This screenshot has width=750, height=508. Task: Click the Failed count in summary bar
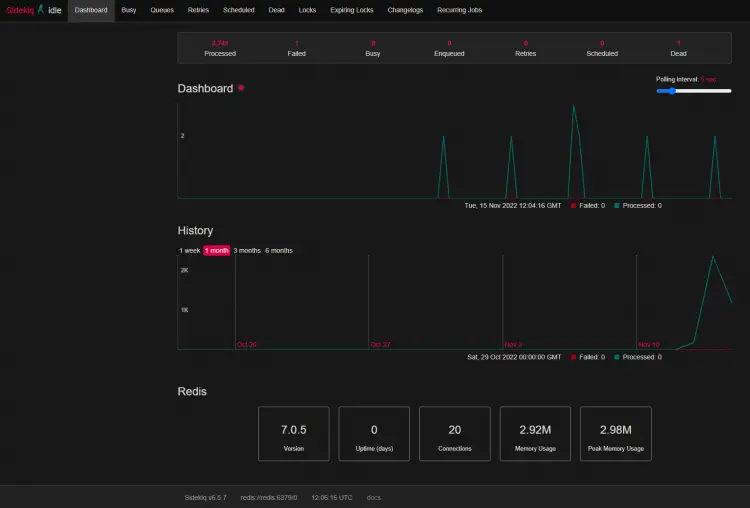[296, 48]
